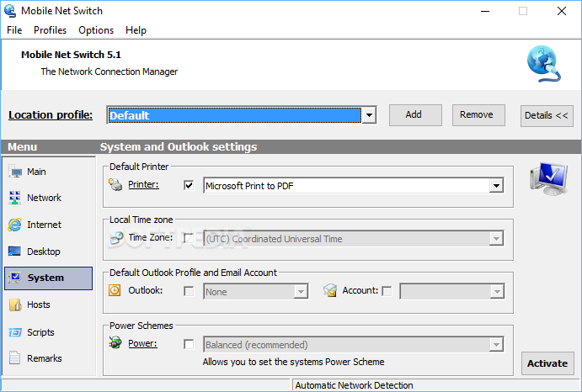Click the time zone icon beside the Time Zone label

(x=116, y=238)
